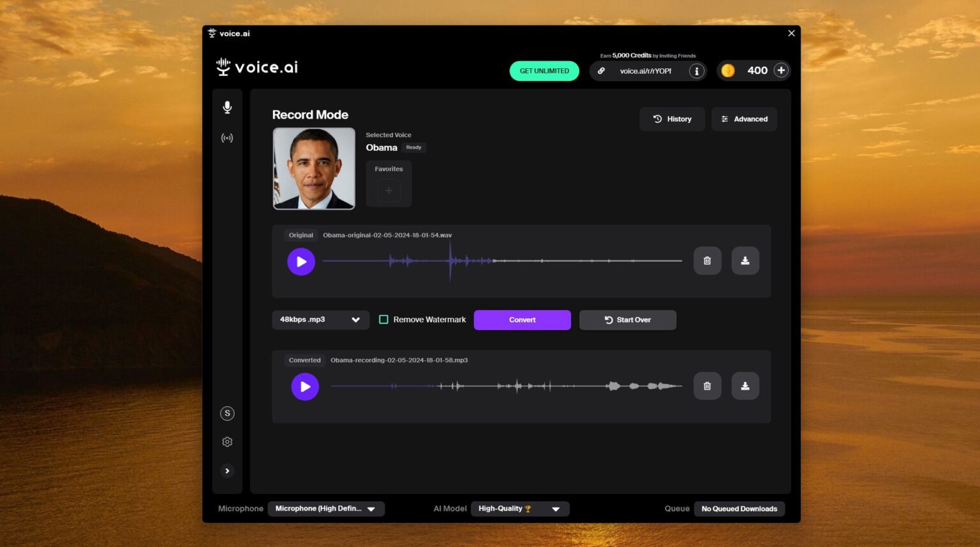The width and height of the screenshot is (980, 547).
Task: Open the 48kbps .mp3 format dropdown
Action: pyautogui.click(x=320, y=319)
